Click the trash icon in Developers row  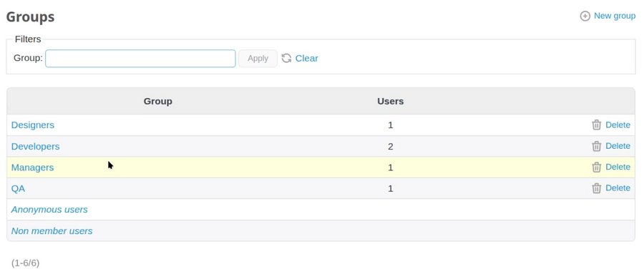pos(596,146)
